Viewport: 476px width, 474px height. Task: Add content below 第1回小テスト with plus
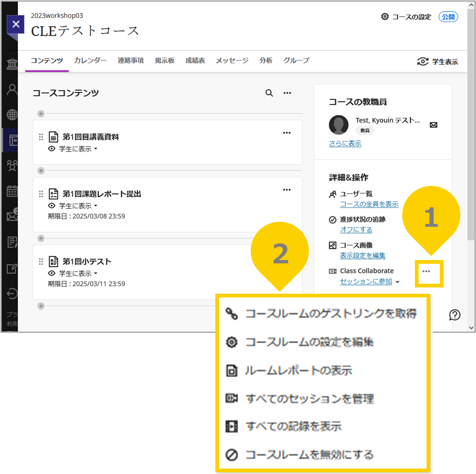[x=41, y=306]
